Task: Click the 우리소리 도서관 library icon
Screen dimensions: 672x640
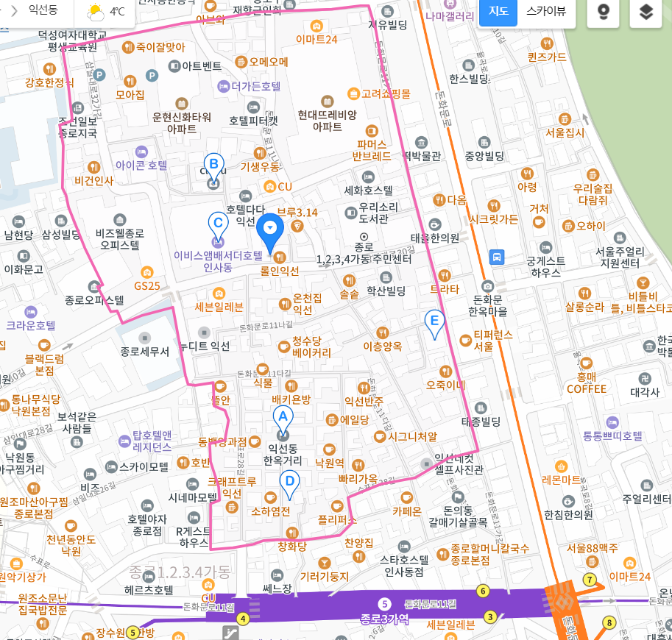Action: (x=350, y=213)
